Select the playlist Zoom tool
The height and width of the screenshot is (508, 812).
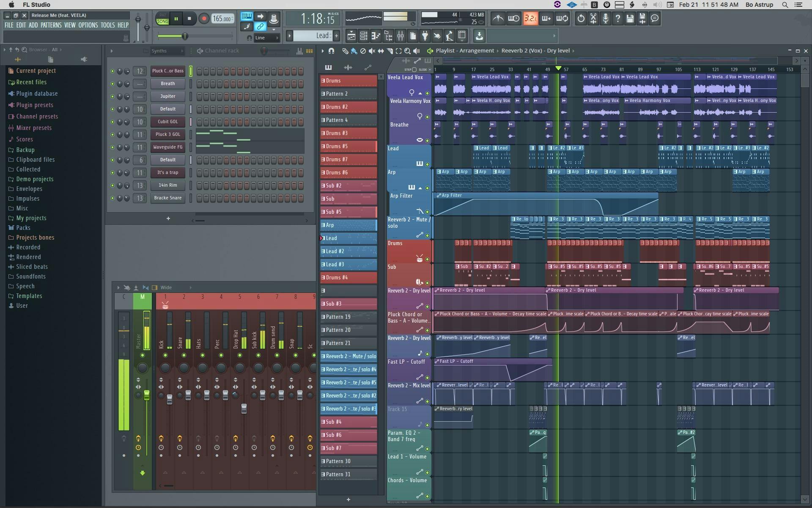point(407,51)
